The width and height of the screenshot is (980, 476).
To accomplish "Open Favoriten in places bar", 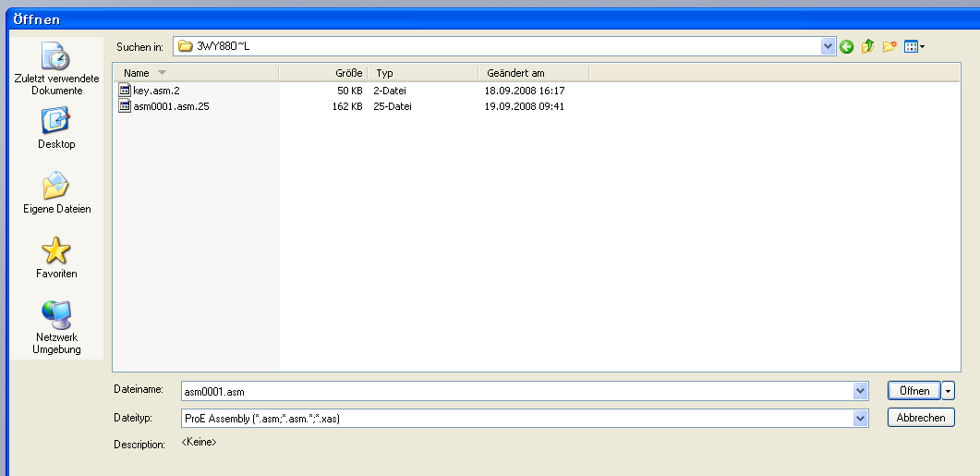I will coord(56,257).
